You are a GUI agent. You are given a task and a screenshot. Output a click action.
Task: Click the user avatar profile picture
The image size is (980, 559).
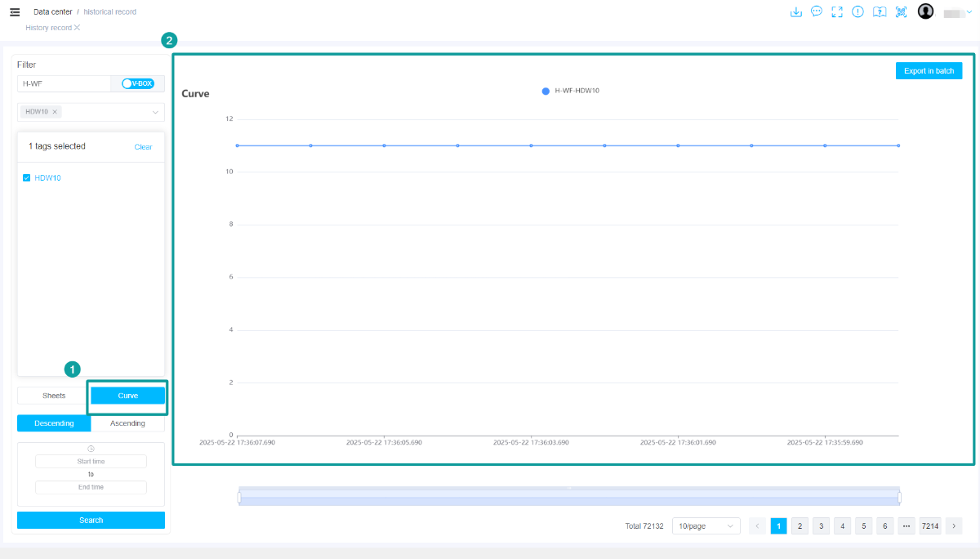[925, 11]
